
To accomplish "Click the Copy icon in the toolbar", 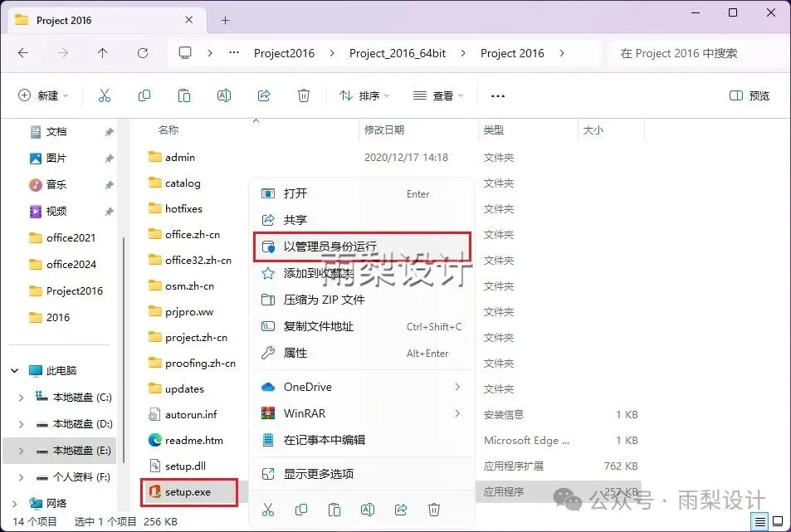I will click(144, 95).
